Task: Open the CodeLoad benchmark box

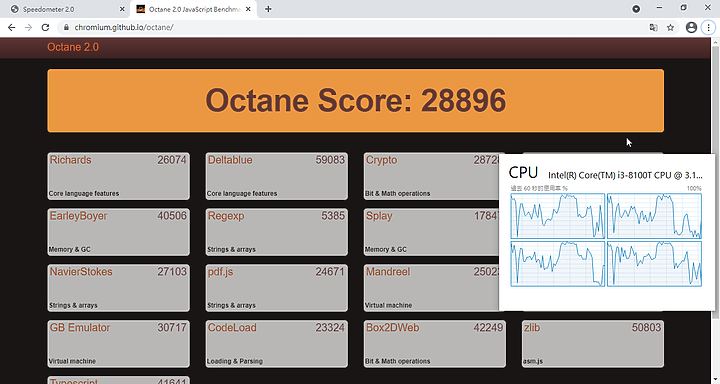Action: [276, 344]
